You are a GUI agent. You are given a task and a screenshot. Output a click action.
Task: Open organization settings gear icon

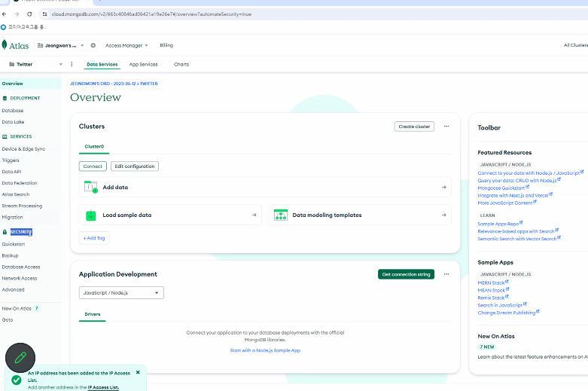(x=93, y=45)
